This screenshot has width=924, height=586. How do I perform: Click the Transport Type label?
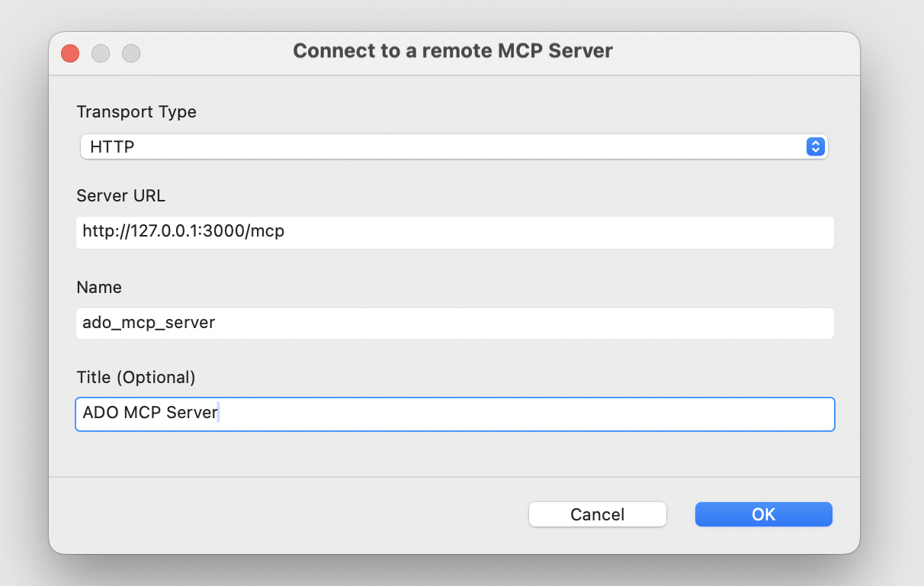[136, 111]
